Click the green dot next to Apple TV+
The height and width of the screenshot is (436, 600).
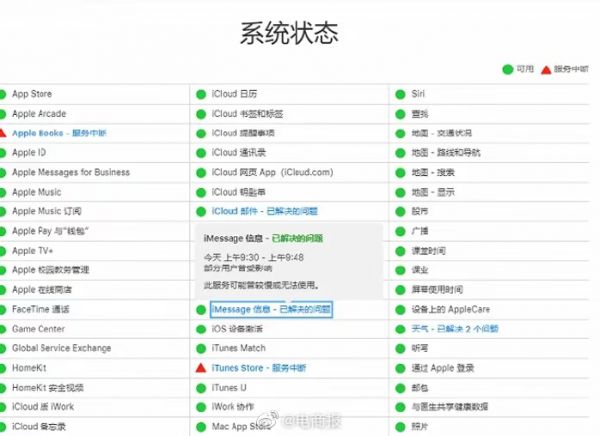coord(4,250)
